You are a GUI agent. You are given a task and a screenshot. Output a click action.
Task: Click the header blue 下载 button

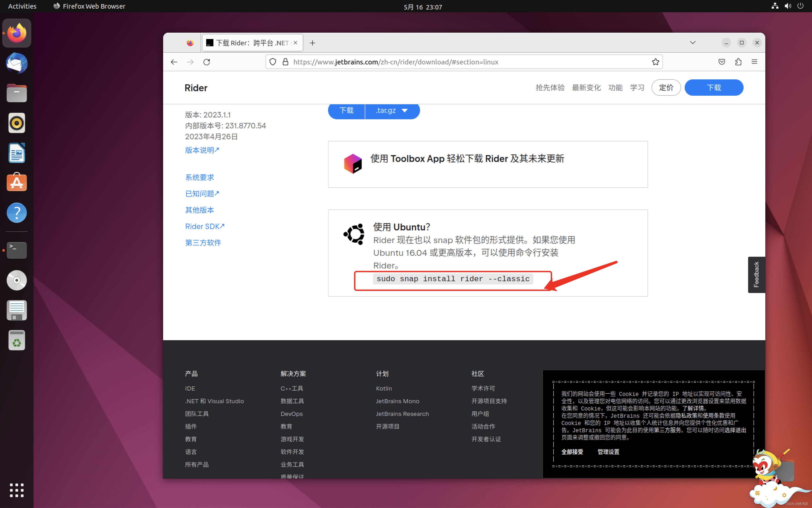(714, 88)
